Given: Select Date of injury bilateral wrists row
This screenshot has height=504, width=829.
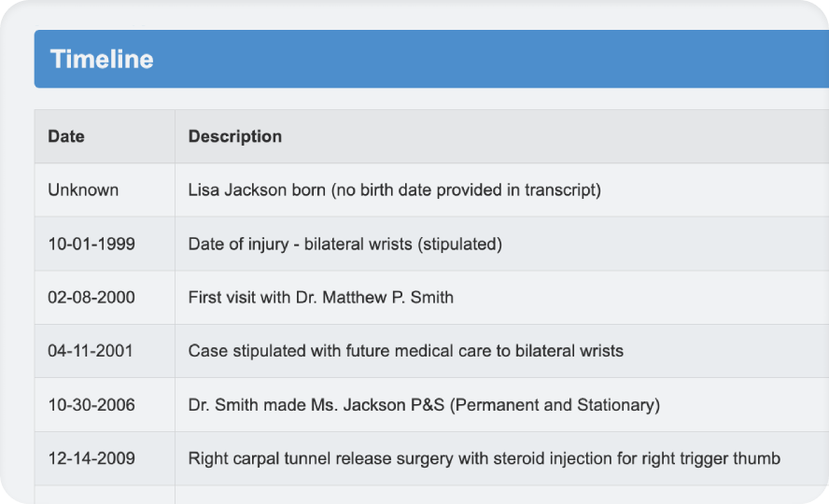Looking at the screenshot, I should 432,245.
